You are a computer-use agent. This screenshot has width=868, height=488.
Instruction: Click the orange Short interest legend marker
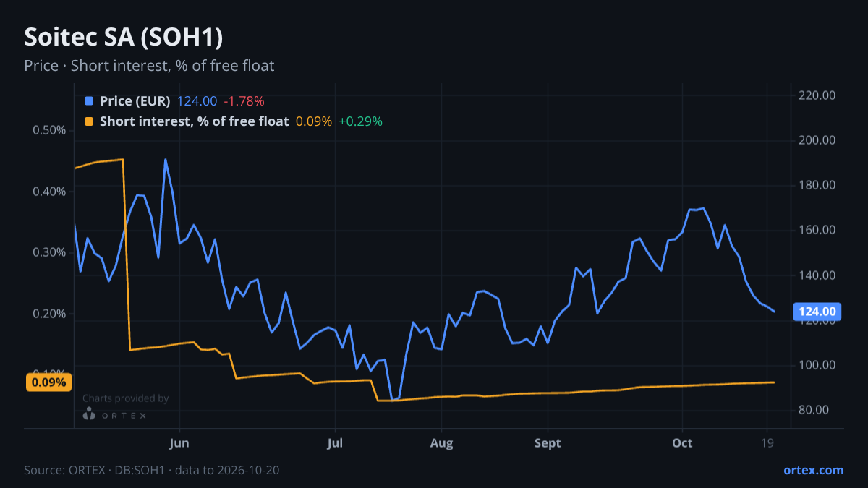[x=89, y=121]
